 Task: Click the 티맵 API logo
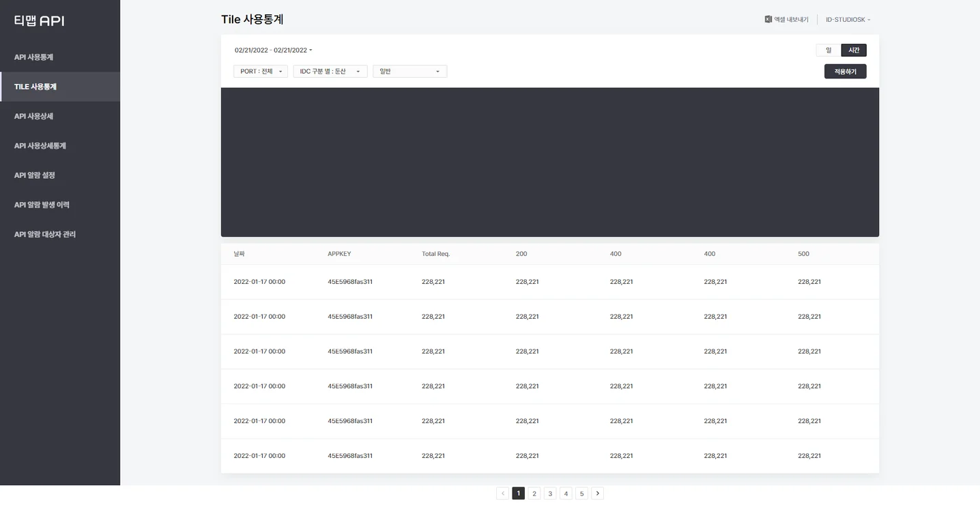40,20
